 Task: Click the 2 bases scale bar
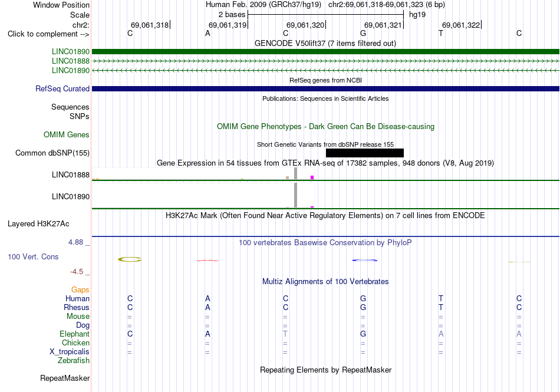[x=325, y=15]
